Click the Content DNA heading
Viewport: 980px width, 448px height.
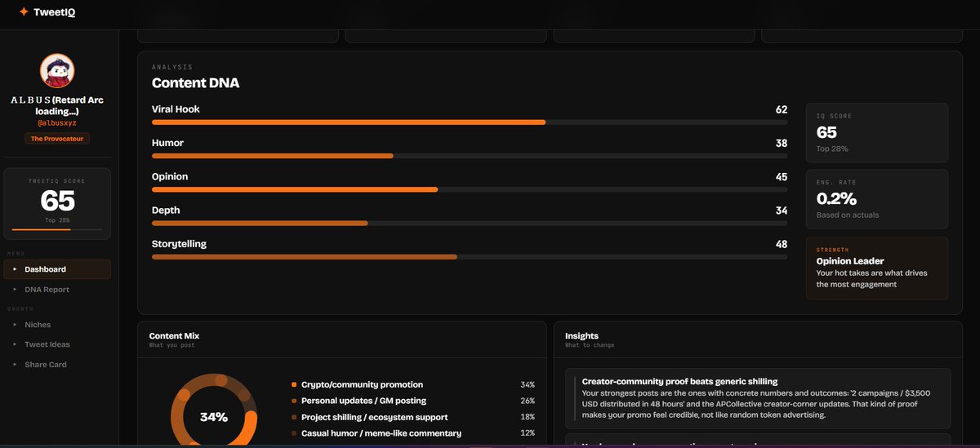pos(195,83)
